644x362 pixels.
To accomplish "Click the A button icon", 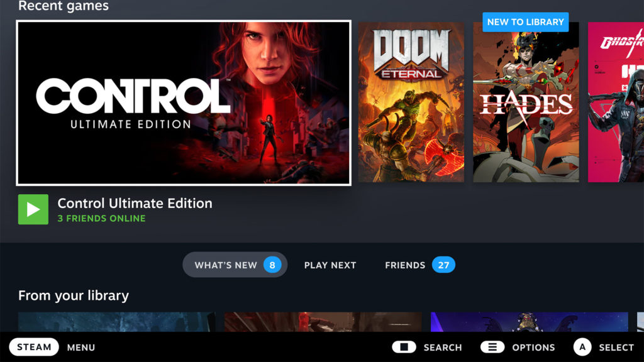I will 582,347.
